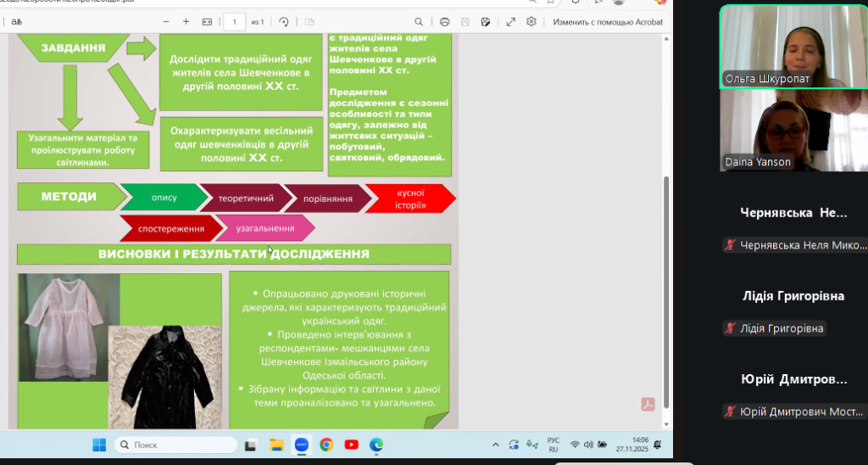This screenshot has width=868, height=465.
Task: Print the PDF document
Action: 444,22
